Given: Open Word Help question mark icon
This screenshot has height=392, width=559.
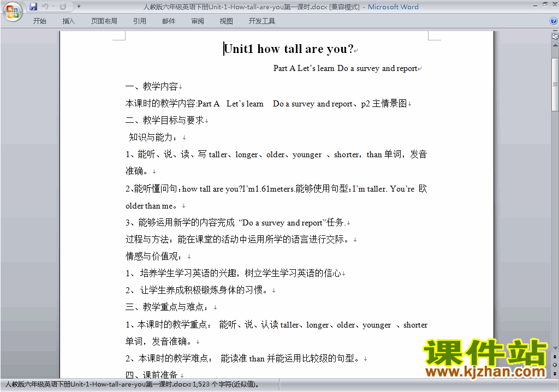Looking at the screenshot, I should coord(554,21).
